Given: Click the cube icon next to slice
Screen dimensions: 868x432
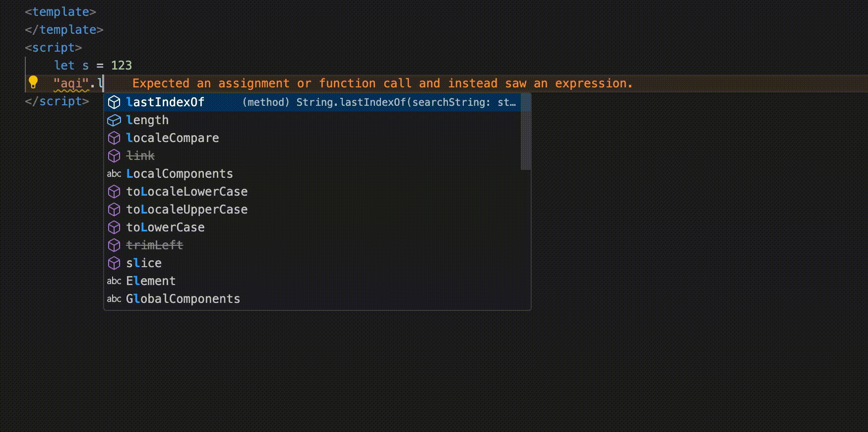Looking at the screenshot, I should [114, 263].
